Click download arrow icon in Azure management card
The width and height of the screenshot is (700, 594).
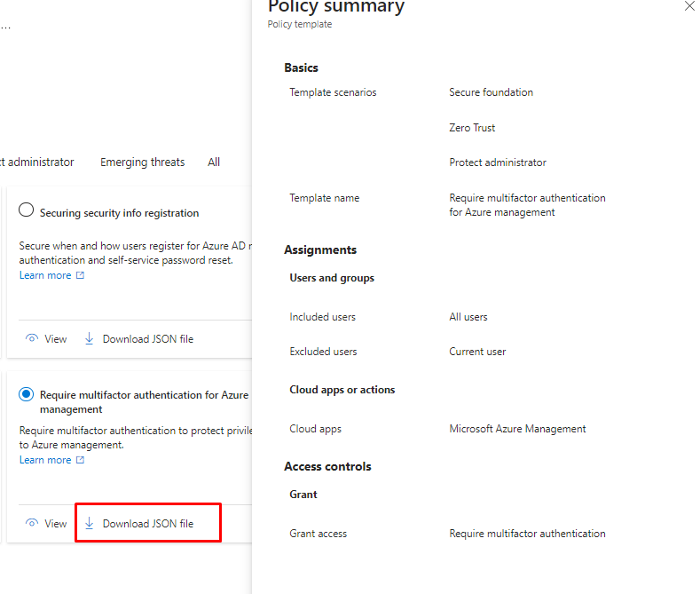(89, 523)
